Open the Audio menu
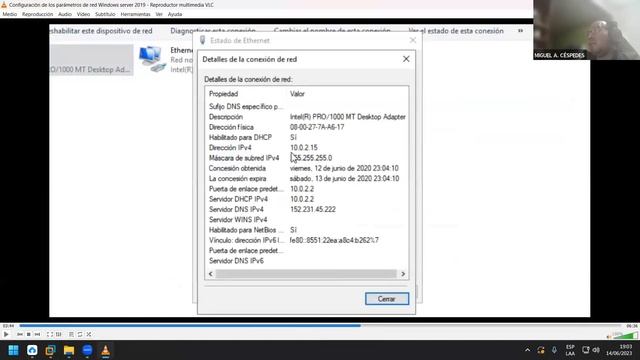Image resolution: width=640 pixels, height=360 pixels. click(64, 14)
